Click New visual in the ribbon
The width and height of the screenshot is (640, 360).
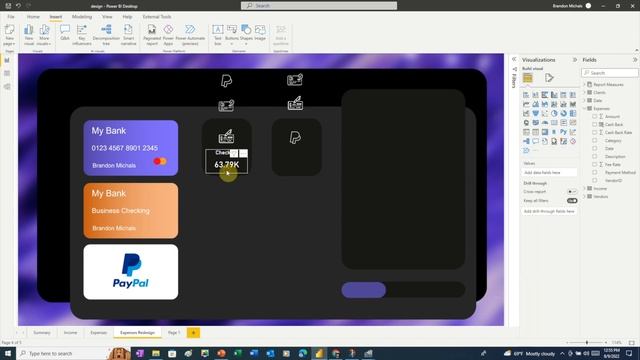(29, 35)
